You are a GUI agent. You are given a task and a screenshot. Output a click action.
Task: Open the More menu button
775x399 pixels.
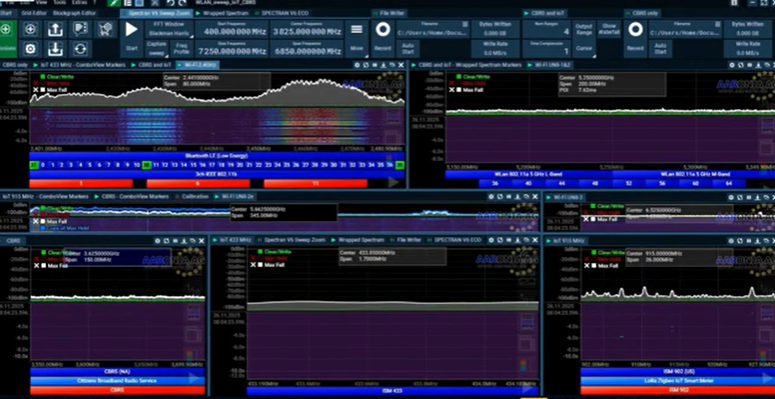[x=356, y=39]
